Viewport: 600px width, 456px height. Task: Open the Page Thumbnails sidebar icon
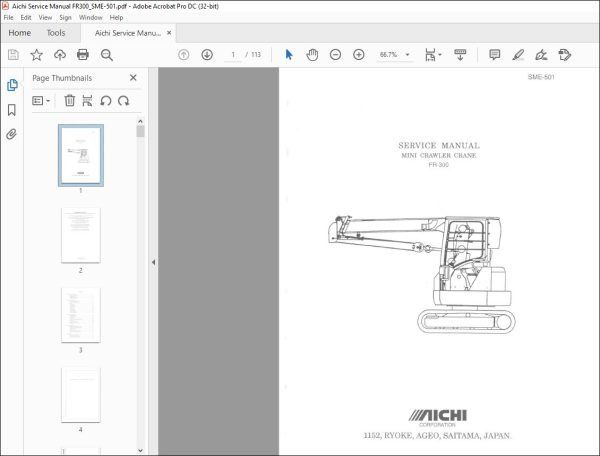pos(12,85)
